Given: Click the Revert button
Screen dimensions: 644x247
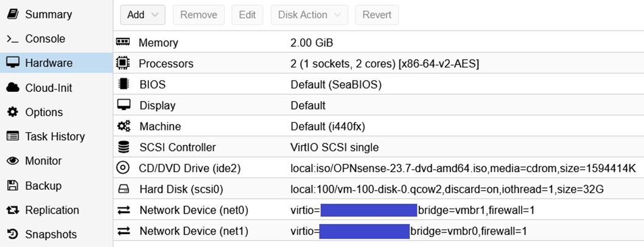Looking at the screenshot, I should tap(377, 15).
